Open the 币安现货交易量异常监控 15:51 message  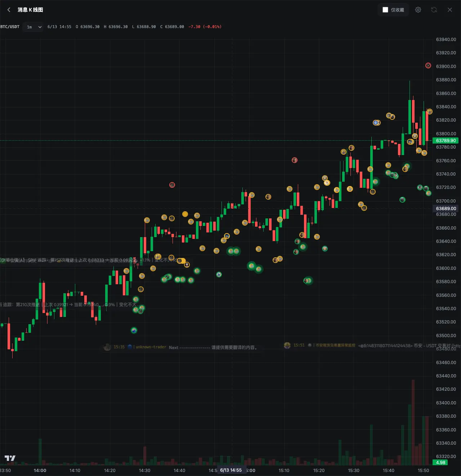[x=372, y=345]
